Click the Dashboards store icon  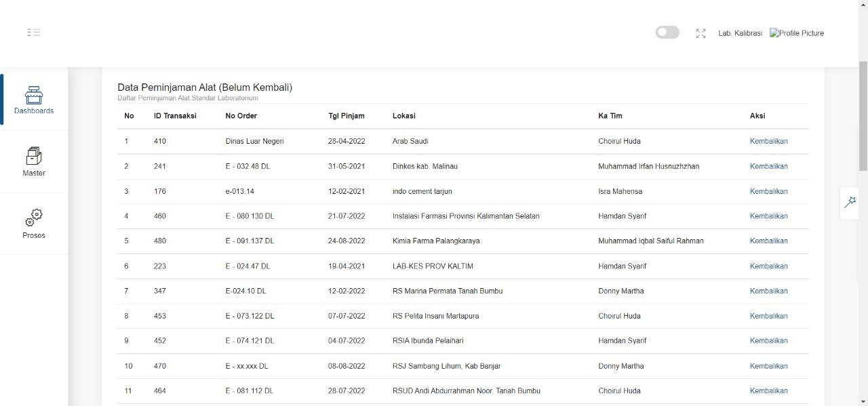tap(34, 94)
